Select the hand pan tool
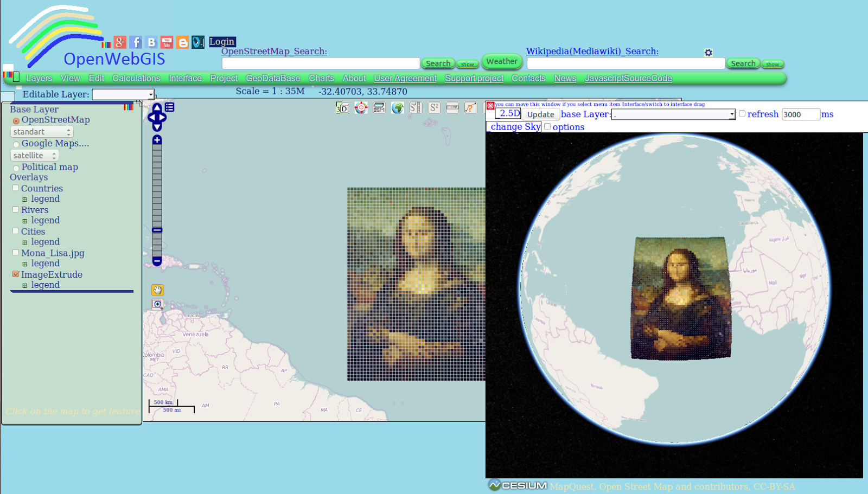The image size is (868, 494). 157,290
